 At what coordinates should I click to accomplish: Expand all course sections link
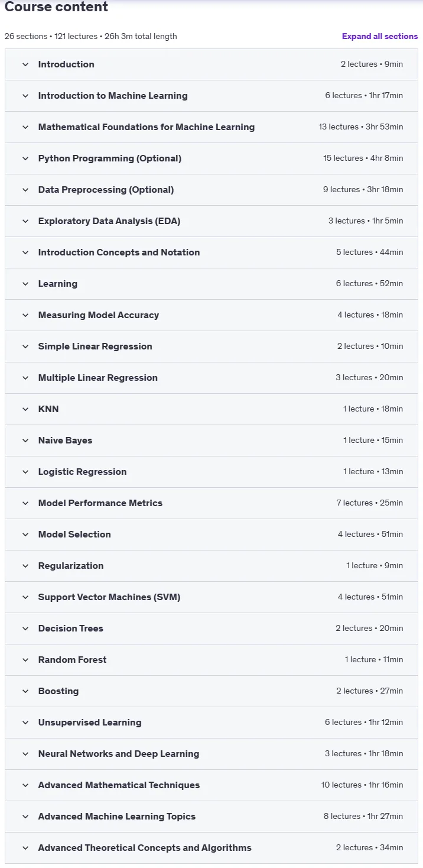pyautogui.click(x=380, y=36)
